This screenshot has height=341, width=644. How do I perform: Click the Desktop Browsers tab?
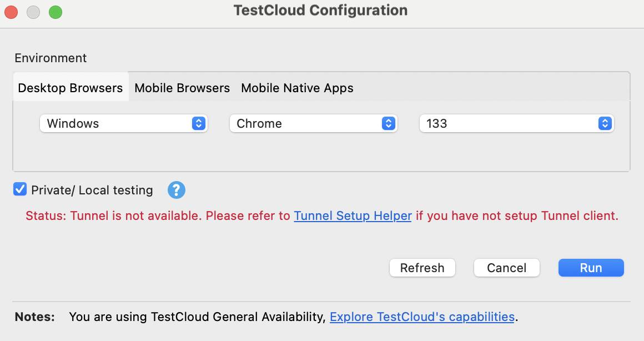[71, 88]
